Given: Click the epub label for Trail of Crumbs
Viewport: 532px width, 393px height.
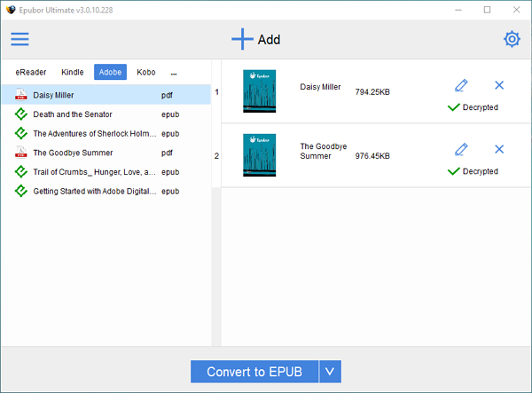Looking at the screenshot, I should pos(170,172).
